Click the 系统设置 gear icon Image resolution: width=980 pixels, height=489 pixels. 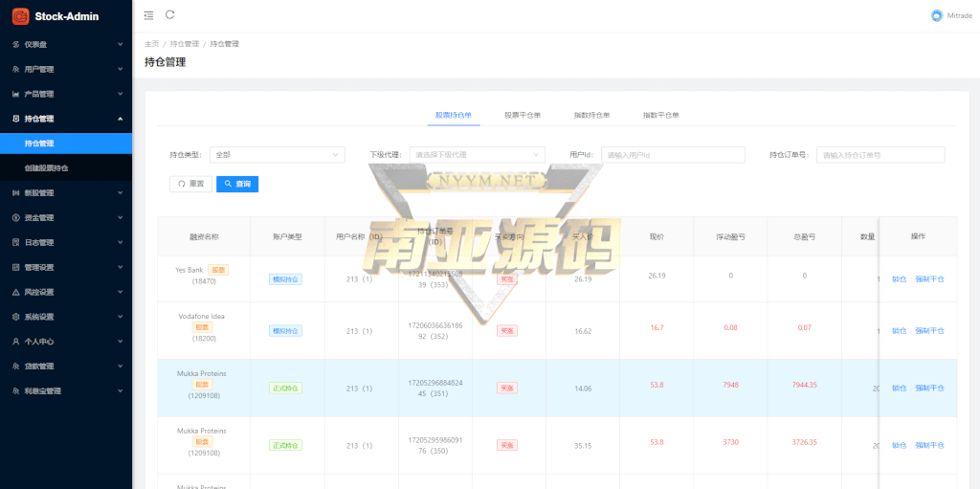(x=15, y=317)
